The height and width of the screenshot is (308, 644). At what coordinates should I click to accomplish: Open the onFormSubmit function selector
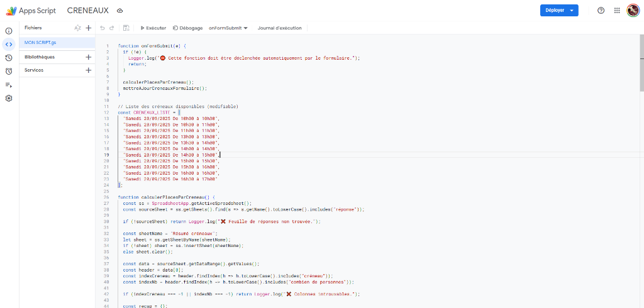point(228,28)
